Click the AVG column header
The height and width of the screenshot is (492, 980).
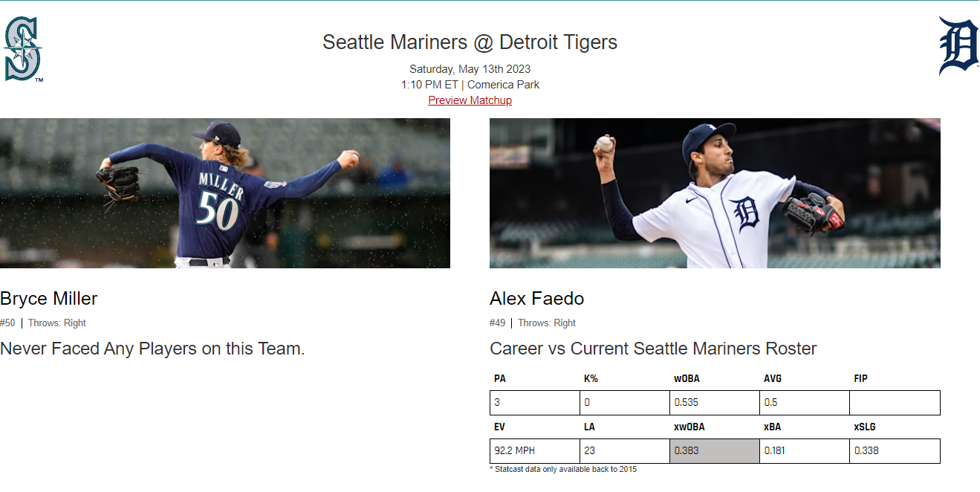(x=773, y=379)
